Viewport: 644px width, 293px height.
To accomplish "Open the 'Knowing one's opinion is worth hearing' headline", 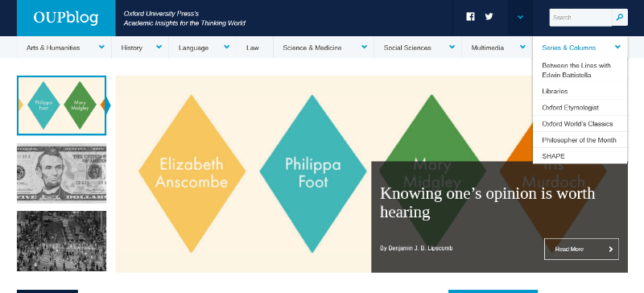I will click(487, 203).
